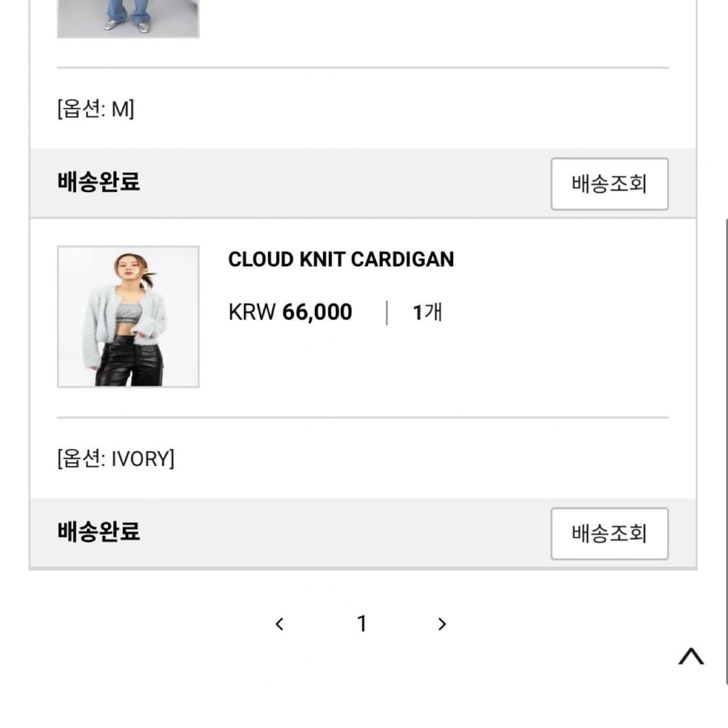Image resolution: width=728 pixels, height=728 pixels.
Task: Select page number 1 in pagination
Action: (x=362, y=624)
